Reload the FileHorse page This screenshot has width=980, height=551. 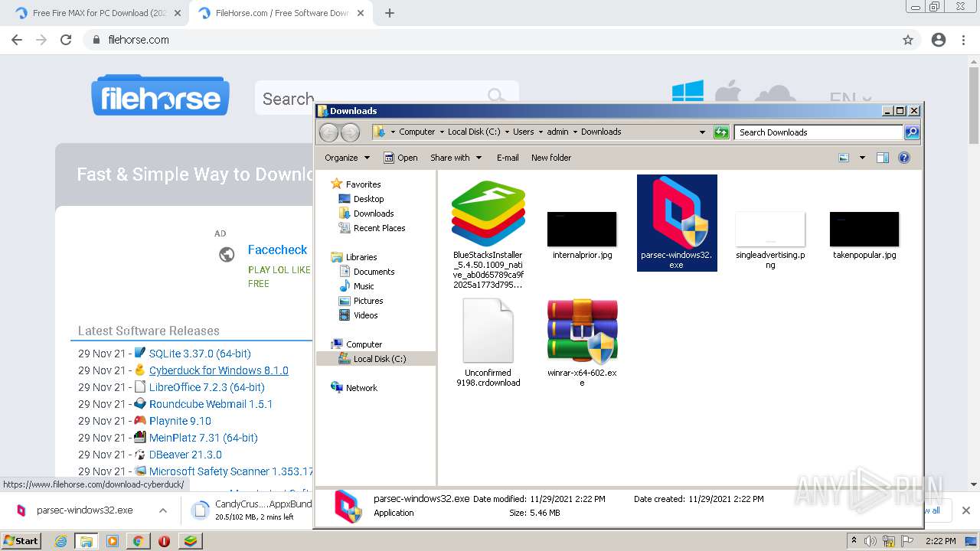click(x=66, y=40)
